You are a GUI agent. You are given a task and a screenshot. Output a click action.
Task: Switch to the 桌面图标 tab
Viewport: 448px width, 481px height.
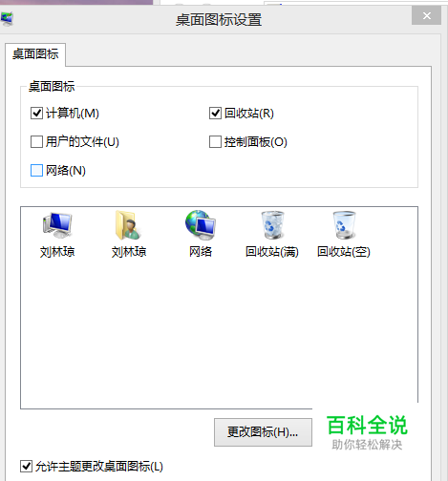pos(35,54)
